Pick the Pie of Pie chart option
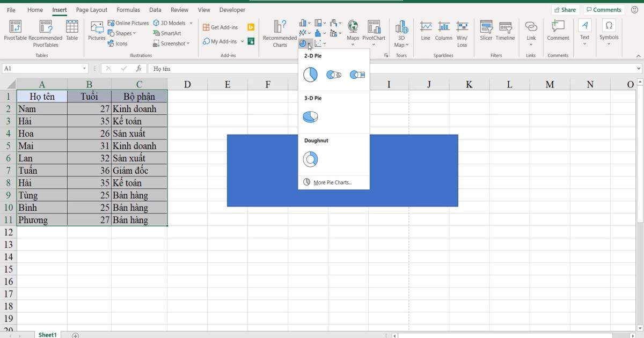The image size is (644, 338). [334, 75]
